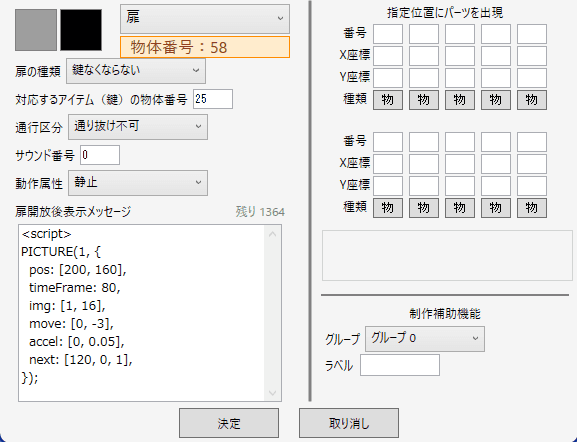577x442 pixels.
Task: Toggle first 種類 物 button in lower grid
Action: [x=388, y=208]
